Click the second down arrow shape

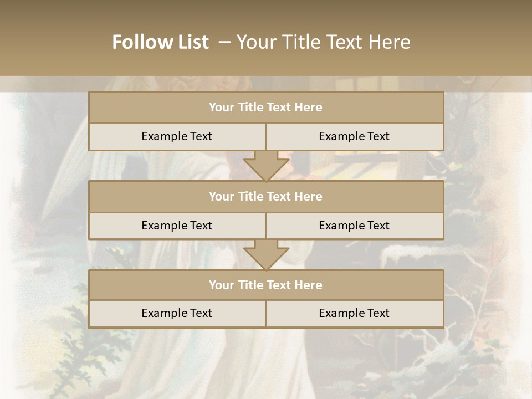(x=266, y=255)
